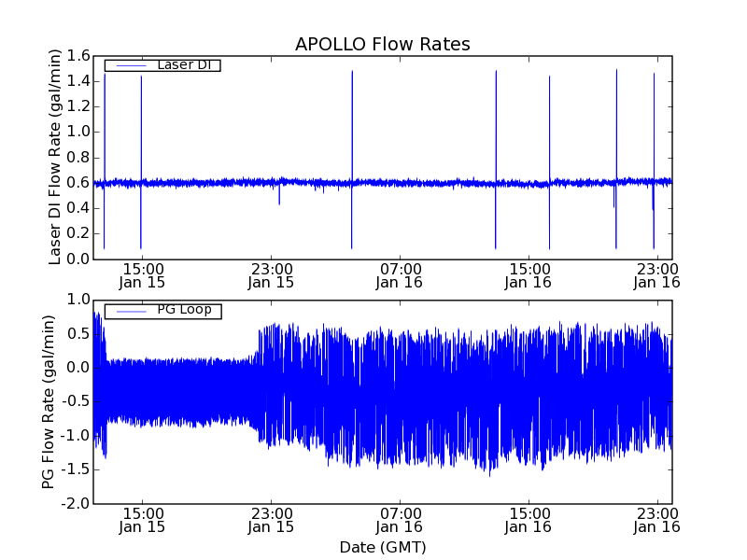Click "07:00 Jan 16" under the PG Loop plot

400,521
